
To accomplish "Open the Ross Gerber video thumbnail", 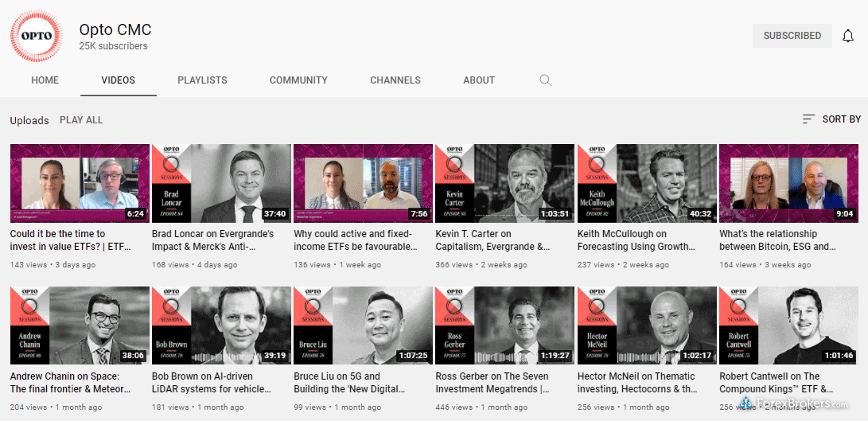I will [505, 325].
